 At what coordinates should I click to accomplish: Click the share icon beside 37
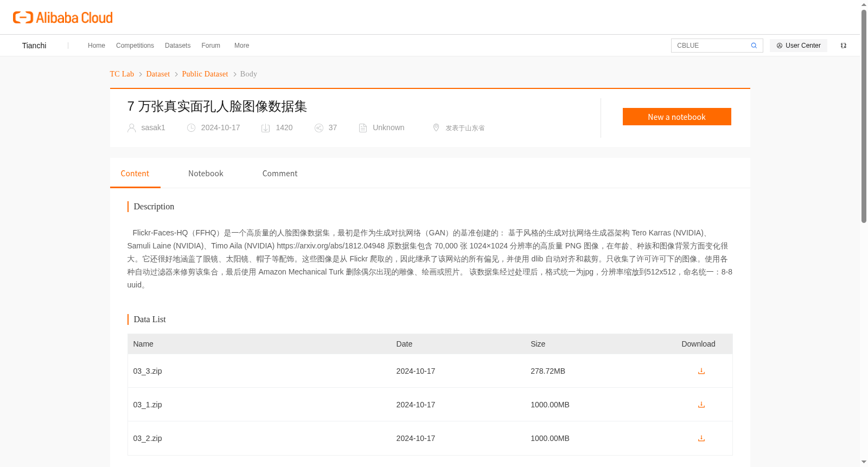[x=319, y=128]
